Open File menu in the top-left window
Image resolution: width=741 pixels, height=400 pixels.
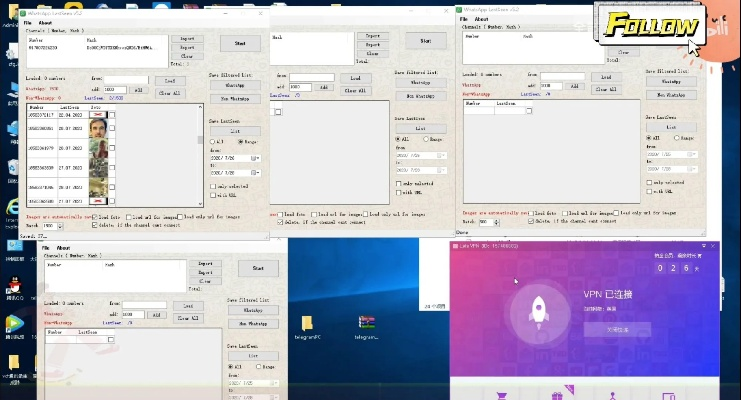(x=29, y=21)
